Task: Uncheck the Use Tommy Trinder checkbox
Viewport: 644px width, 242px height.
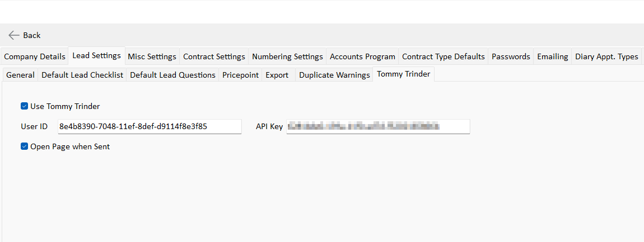Action: point(24,106)
